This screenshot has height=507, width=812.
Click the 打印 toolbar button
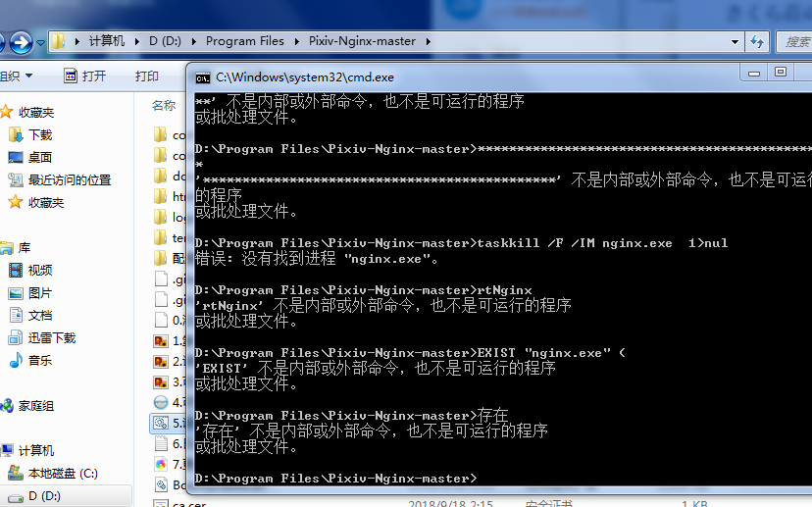point(146,76)
